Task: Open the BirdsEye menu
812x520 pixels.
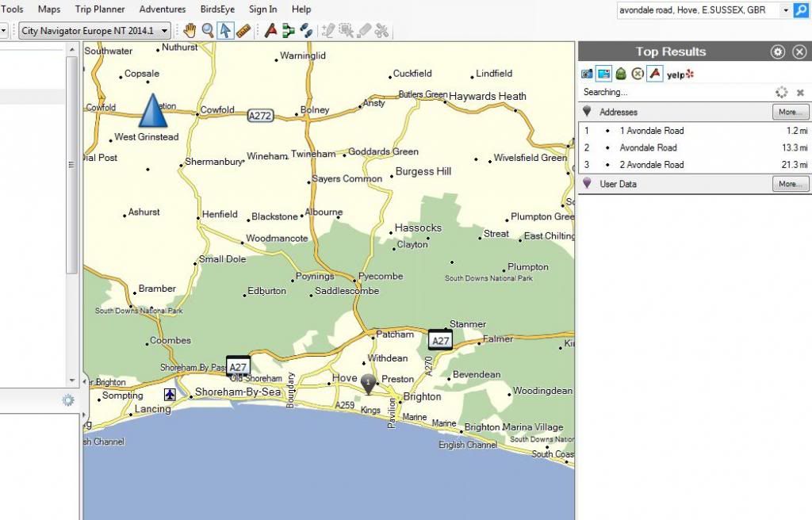Action: tap(217, 10)
